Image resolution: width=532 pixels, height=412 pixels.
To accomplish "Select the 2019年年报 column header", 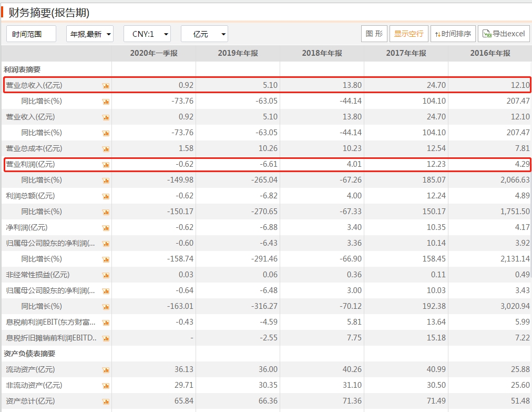I will pos(238,53).
